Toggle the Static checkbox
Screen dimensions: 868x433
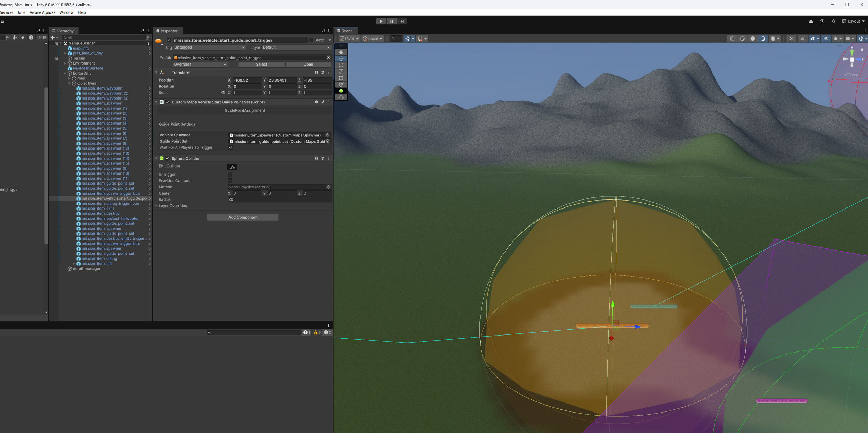311,40
